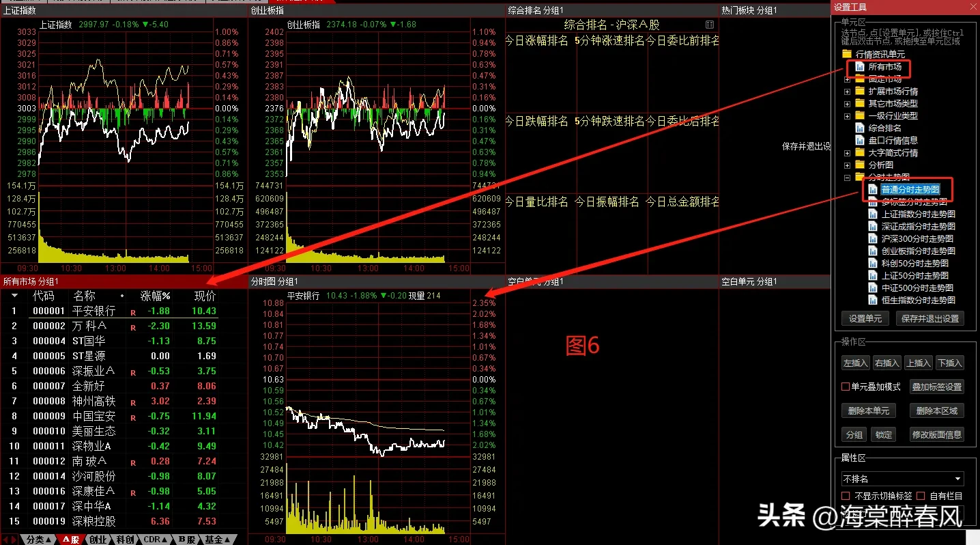This screenshot has height=545, width=980.
Task: Select the 深粮控股 stock row
Action: click(x=124, y=521)
